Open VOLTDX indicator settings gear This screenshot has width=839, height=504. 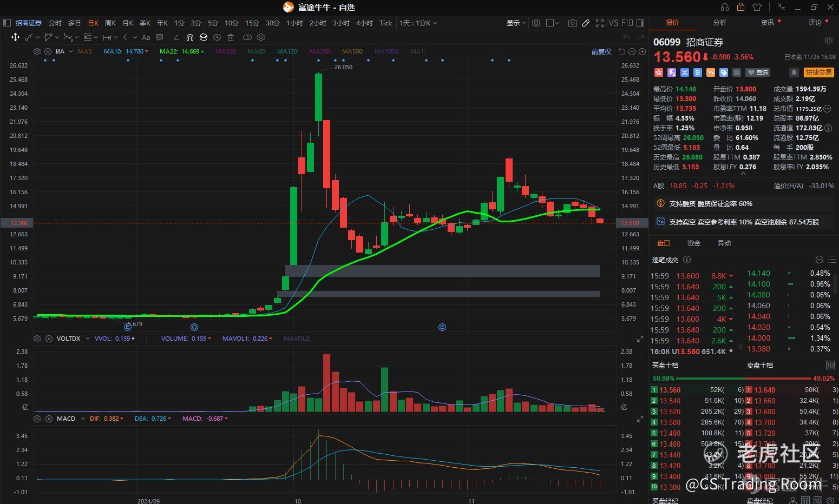click(37, 339)
